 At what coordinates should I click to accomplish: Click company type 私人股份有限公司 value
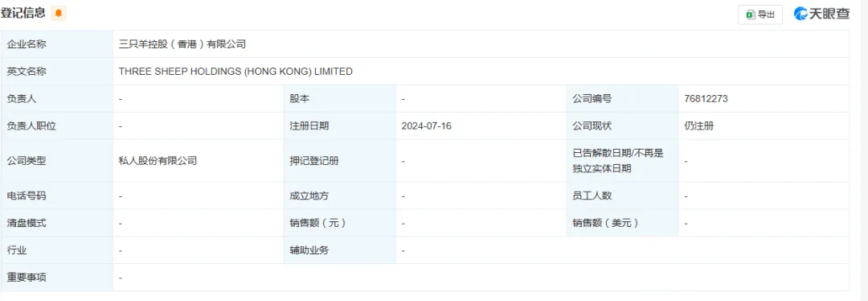158,161
